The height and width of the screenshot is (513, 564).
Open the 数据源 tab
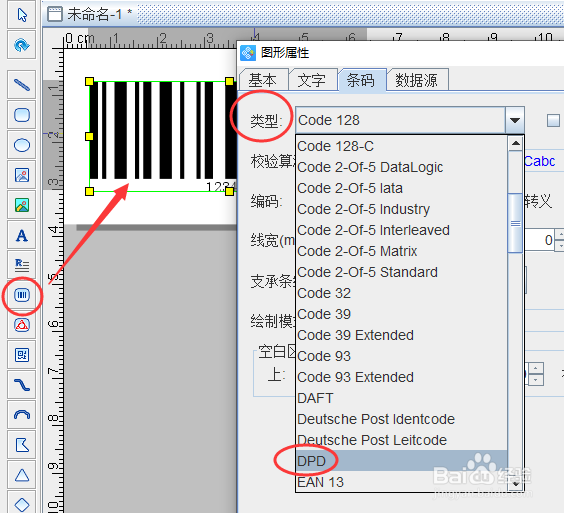(x=417, y=80)
